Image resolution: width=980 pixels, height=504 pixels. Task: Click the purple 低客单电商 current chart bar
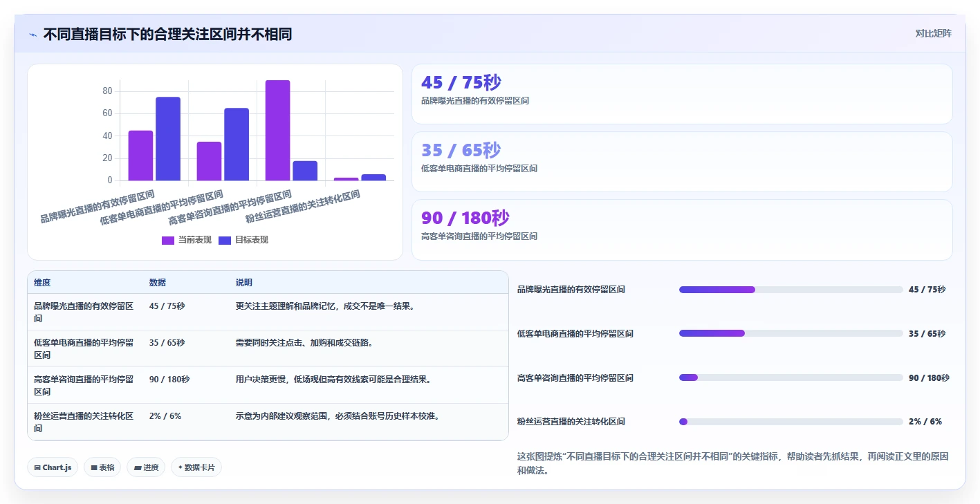point(209,161)
